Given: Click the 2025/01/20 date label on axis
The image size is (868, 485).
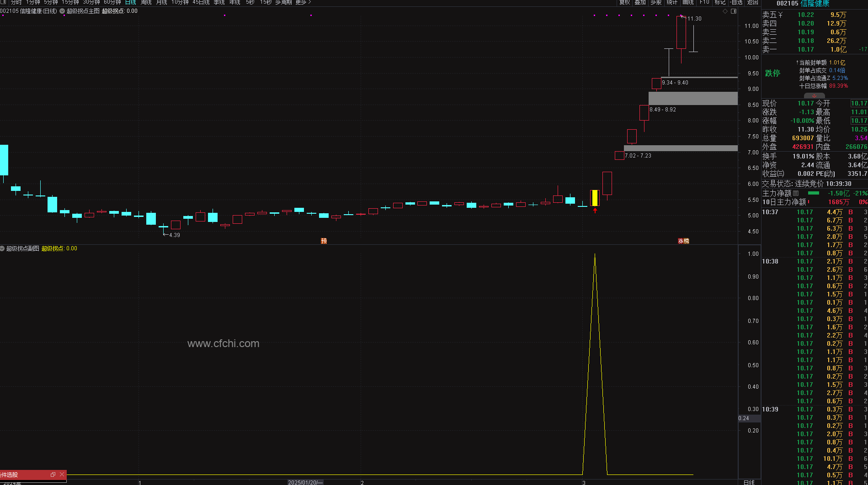Looking at the screenshot, I should click(305, 482).
